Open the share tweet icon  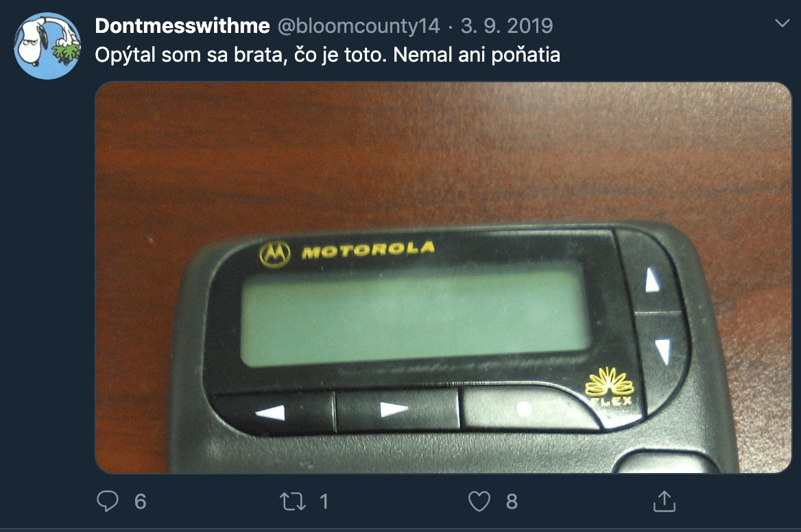coord(664,501)
